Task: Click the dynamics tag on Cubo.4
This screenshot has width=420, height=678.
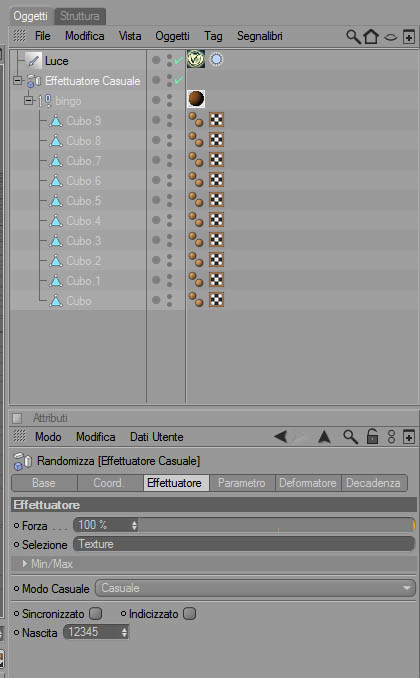Action: (196, 219)
